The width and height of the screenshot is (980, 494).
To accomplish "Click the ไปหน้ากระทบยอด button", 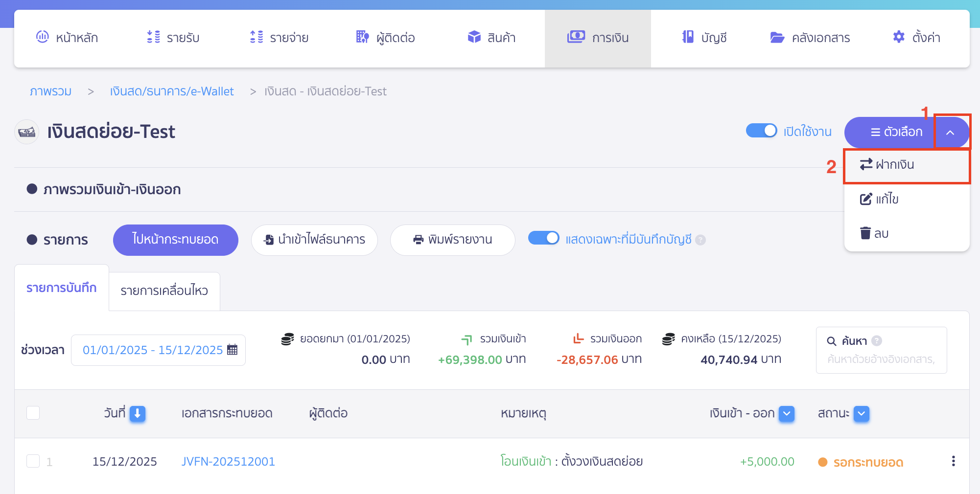I will coord(175,240).
